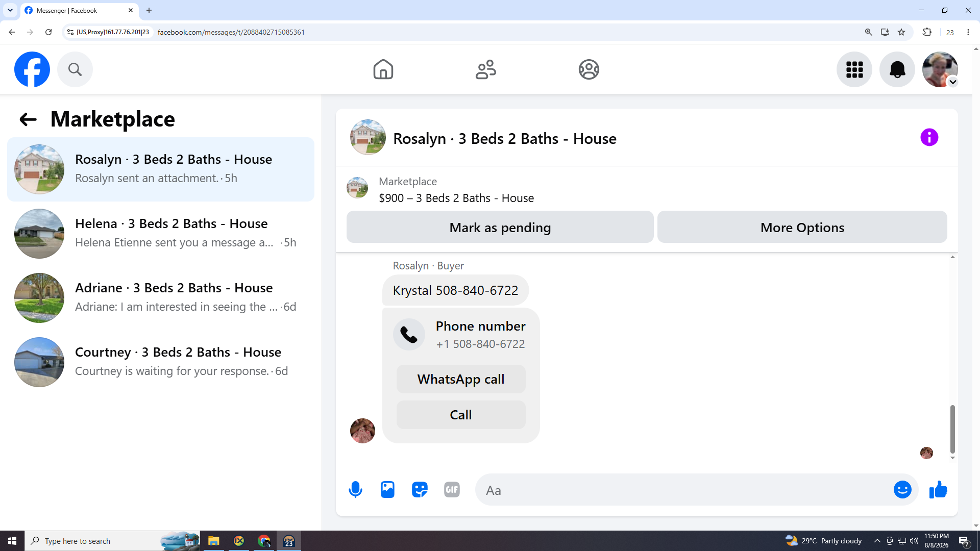Screen dimensions: 980x551
Task: Click the install app icon in address bar
Action: click(x=885, y=32)
